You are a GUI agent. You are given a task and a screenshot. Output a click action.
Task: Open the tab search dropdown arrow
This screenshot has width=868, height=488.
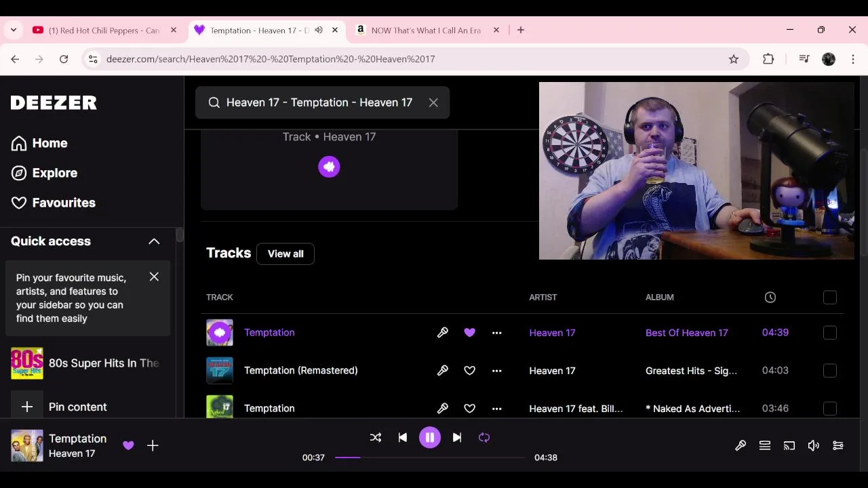13,30
